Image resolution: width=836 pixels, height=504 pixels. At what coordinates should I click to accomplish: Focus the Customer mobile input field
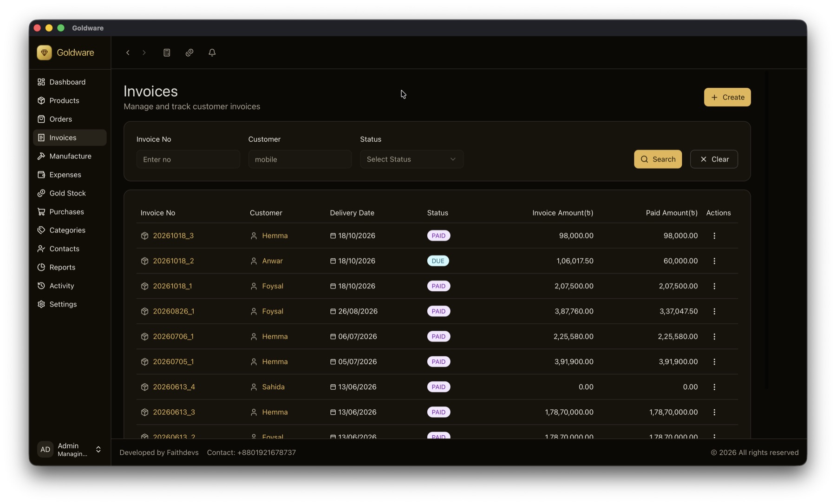300,159
